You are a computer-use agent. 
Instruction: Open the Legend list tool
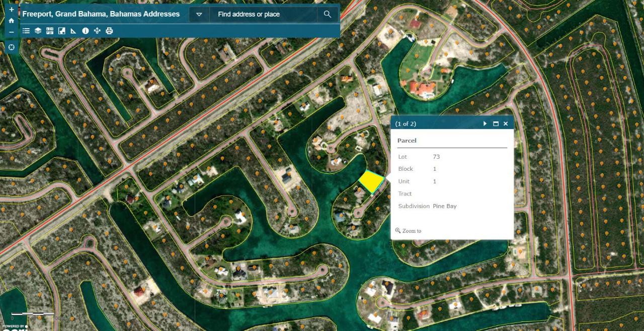[x=26, y=31]
